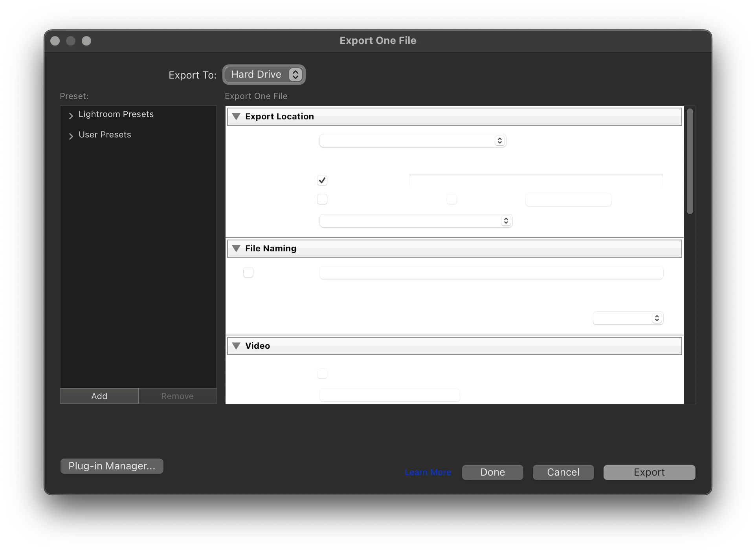The height and width of the screenshot is (553, 756).
Task: Open the Export To Hard Drive dropdown
Action: tap(264, 75)
